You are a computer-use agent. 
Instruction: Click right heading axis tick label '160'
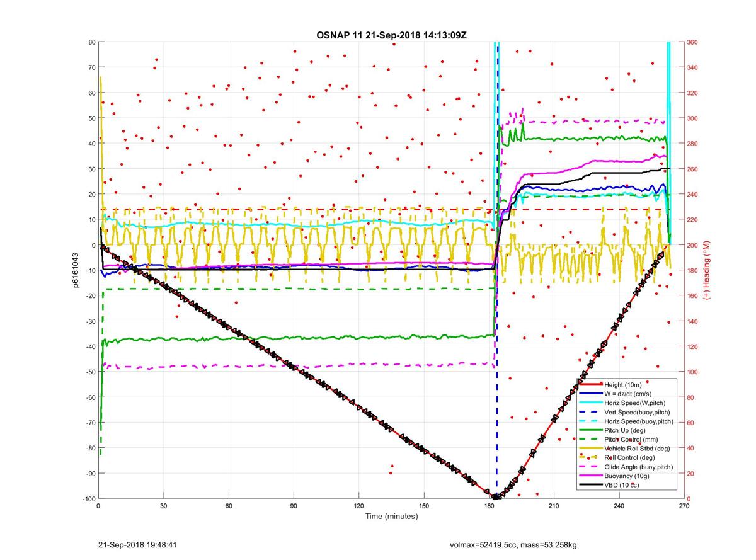(x=692, y=296)
